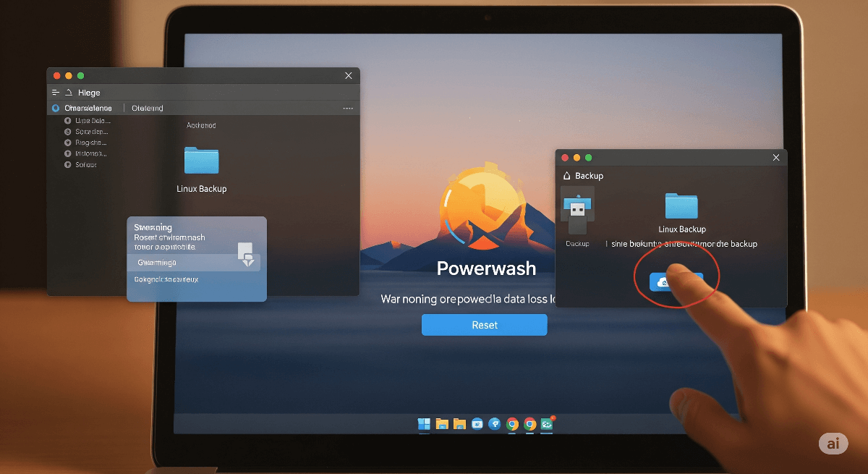This screenshot has height=474, width=868.
Task: Select the USB drive Backup icon
Action: 577,211
